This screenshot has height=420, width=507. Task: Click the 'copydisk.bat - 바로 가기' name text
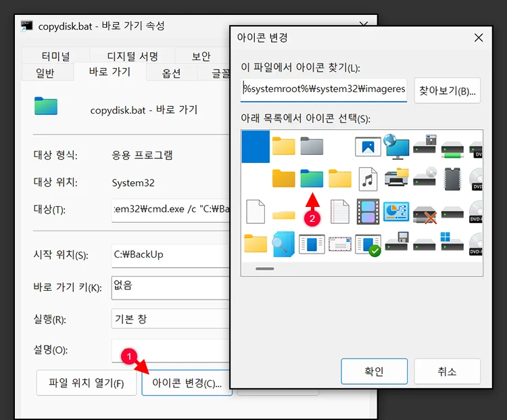pos(144,110)
